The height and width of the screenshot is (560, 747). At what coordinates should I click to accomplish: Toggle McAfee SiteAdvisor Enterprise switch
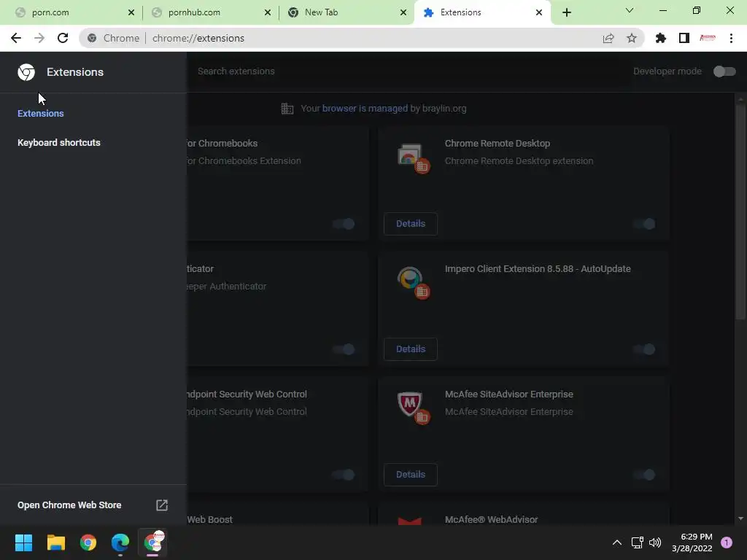point(644,474)
